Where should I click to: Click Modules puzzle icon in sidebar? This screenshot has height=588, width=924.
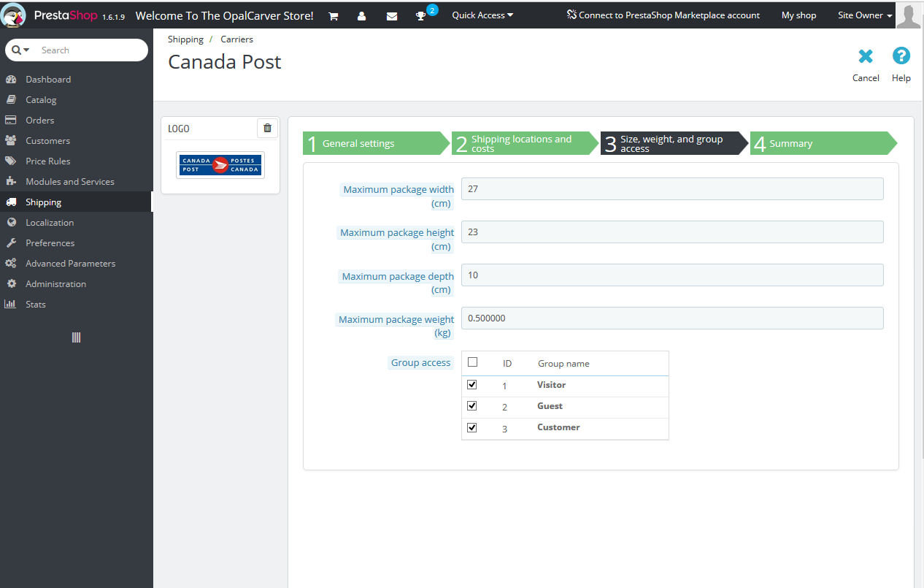pyautogui.click(x=11, y=181)
